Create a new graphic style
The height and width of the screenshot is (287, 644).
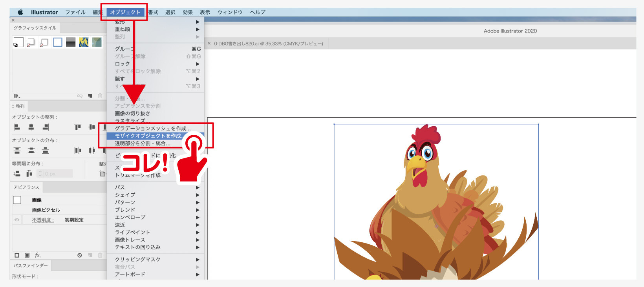tap(90, 96)
